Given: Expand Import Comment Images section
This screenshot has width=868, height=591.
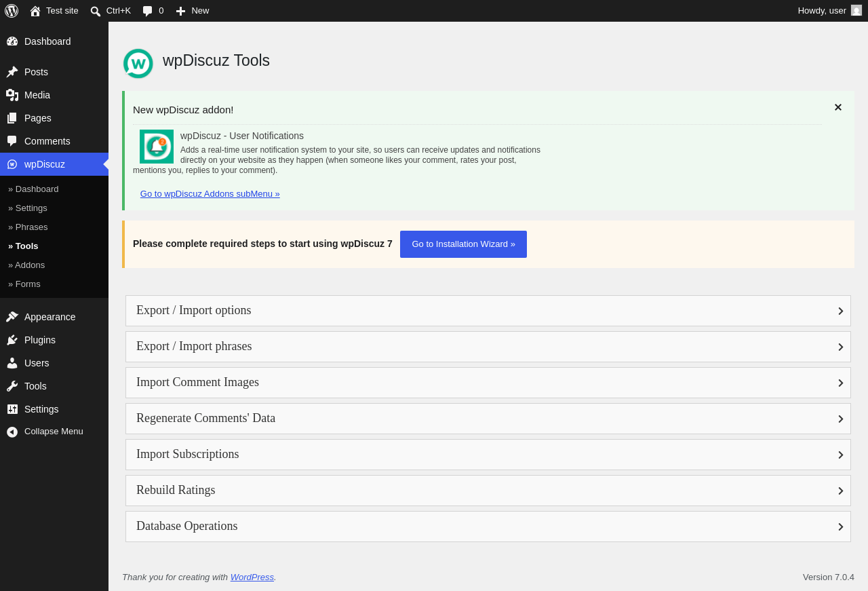Looking at the screenshot, I should (488, 383).
